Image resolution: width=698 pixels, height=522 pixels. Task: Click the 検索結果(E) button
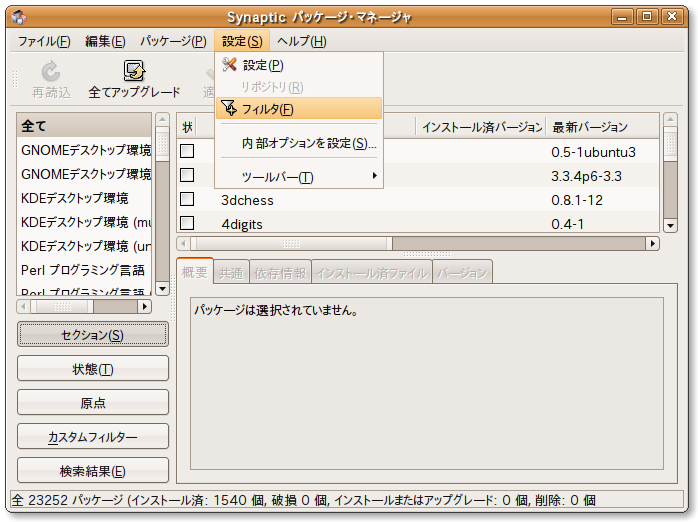coord(93,471)
